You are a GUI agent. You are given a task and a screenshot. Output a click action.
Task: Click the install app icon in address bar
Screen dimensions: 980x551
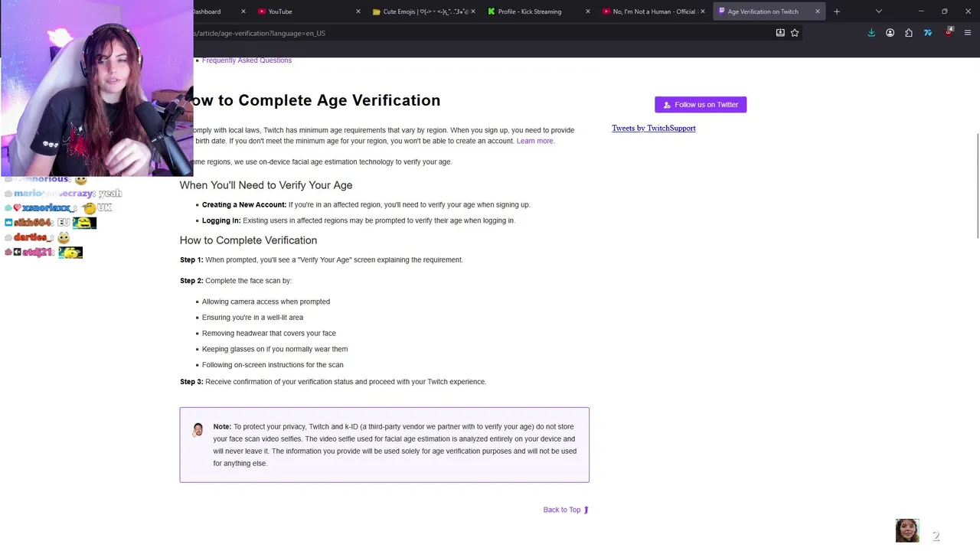[x=780, y=33]
